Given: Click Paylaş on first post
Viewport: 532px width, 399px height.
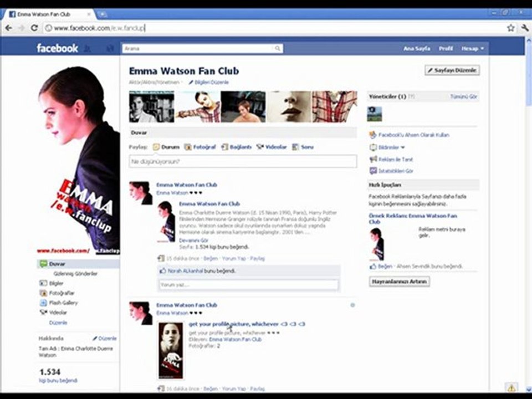Looking at the screenshot, I should (257, 259).
